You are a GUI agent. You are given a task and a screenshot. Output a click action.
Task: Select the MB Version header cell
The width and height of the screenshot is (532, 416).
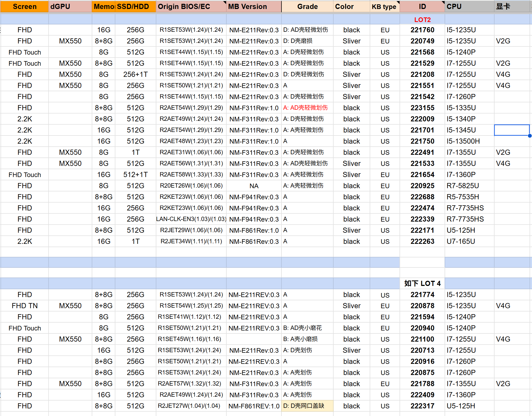click(x=254, y=7)
